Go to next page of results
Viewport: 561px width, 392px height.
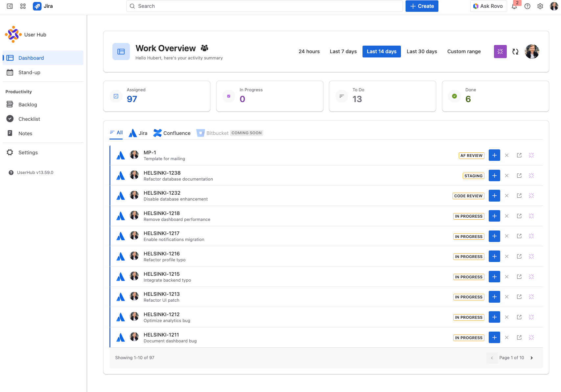tap(531, 358)
